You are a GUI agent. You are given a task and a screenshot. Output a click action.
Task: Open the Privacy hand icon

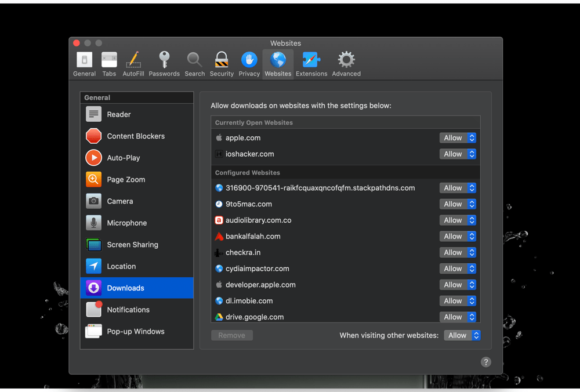tap(249, 60)
